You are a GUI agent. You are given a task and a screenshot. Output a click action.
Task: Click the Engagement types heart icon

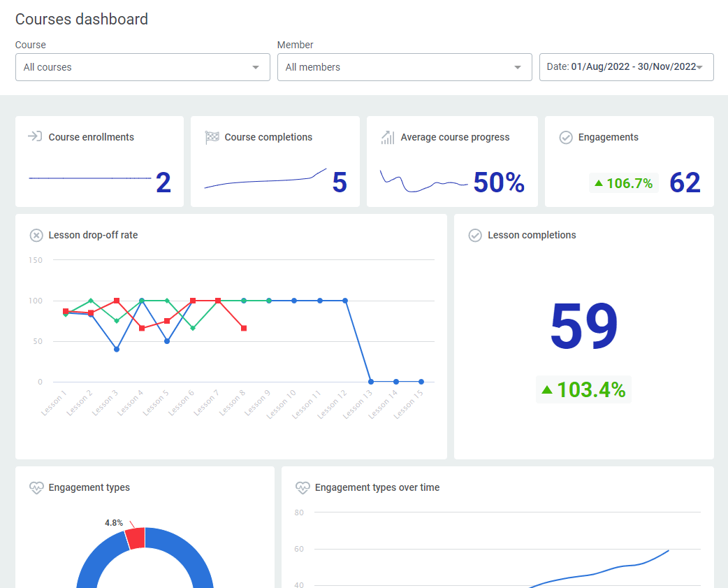click(36, 488)
